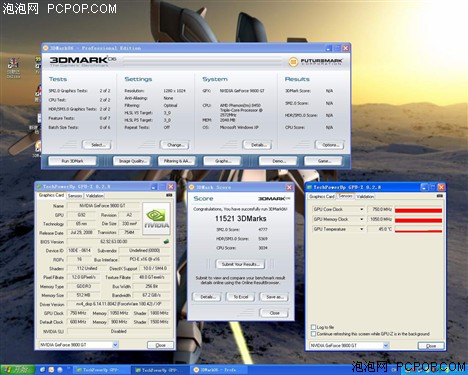Open Sensors tab in right GPU-Z window
This screenshot has width=468, height=375.
pos(345,196)
